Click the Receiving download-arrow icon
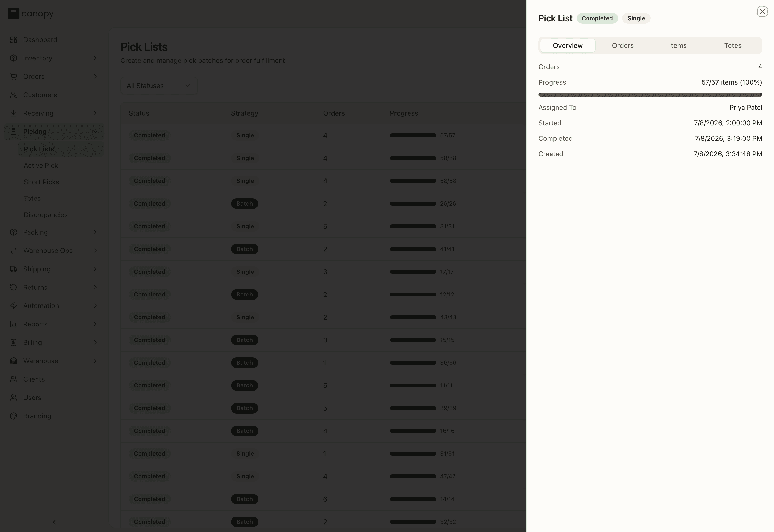Image resolution: width=774 pixels, height=532 pixels. (x=13, y=113)
